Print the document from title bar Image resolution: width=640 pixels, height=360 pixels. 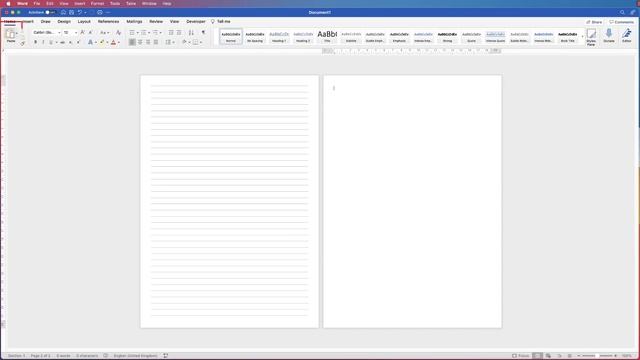100,12
